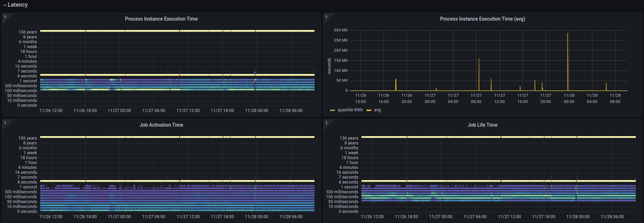Click the green quantile-99th legend color swatch
Screen dimensions: 644x223
pos(332,110)
